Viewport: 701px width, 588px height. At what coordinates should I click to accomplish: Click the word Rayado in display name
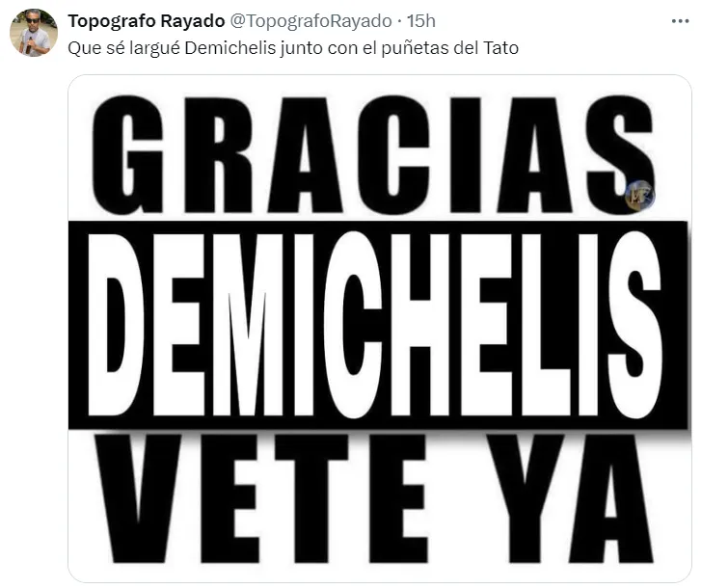[193, 21]
